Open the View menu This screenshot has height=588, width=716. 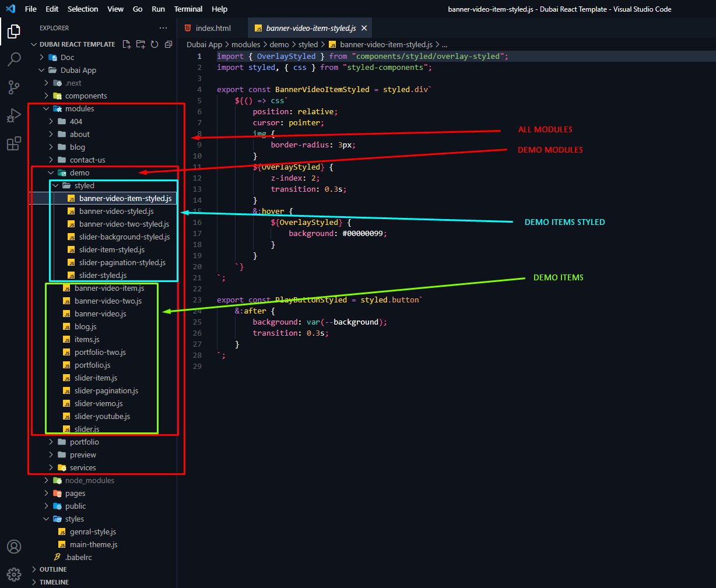coord(115,9)
